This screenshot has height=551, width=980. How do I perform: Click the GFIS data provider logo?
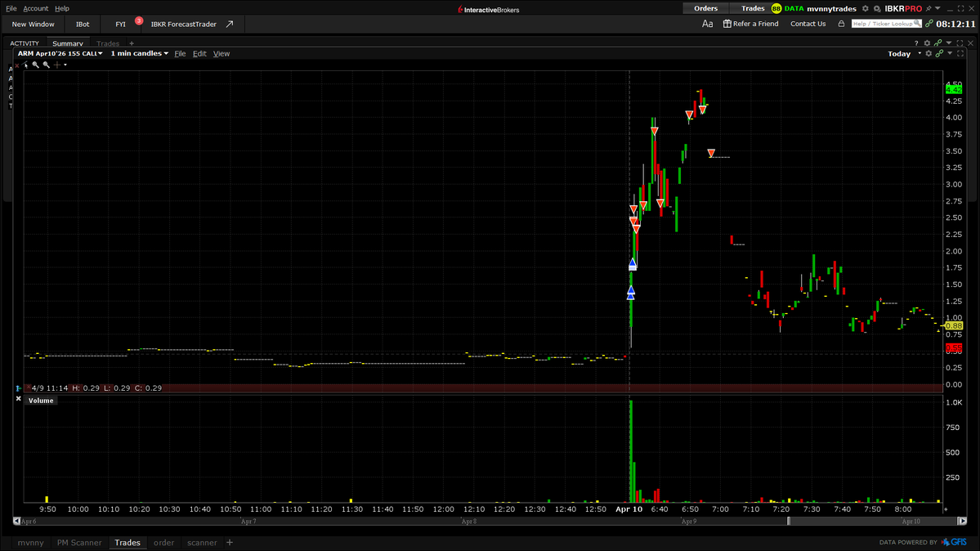pos(955,542)
